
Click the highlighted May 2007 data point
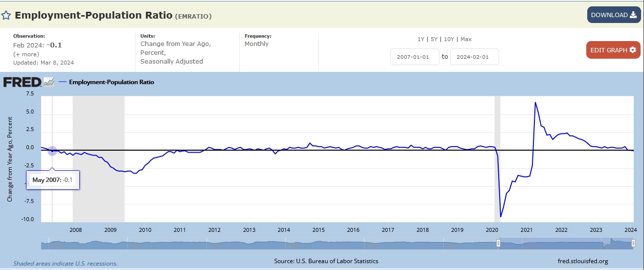pyautogui.click(x=52, y=151)
